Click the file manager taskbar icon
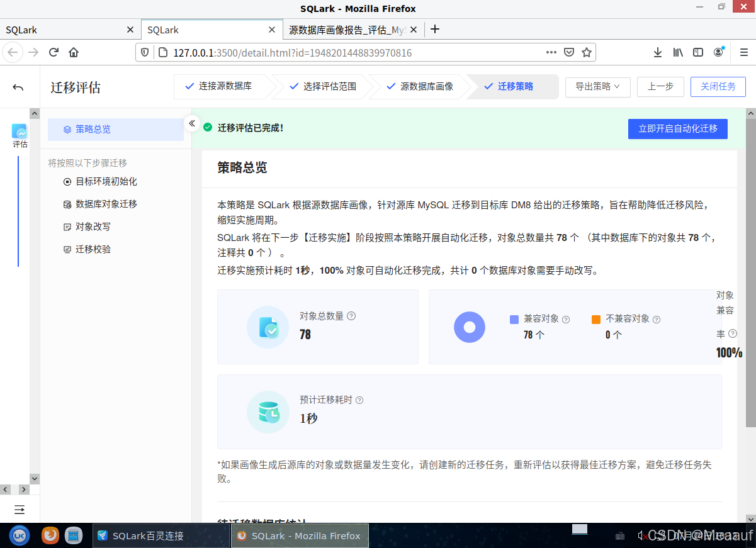This screenshot has height=548, width=756. pyautogui.click(x=74, y=535)
